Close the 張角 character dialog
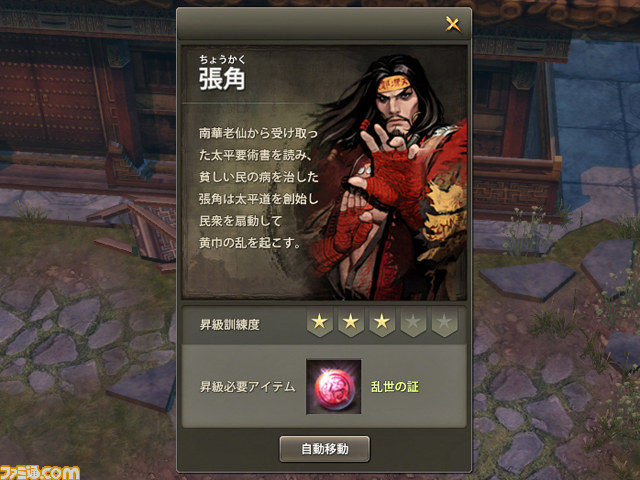640x480 pixels. pos(453,24)
